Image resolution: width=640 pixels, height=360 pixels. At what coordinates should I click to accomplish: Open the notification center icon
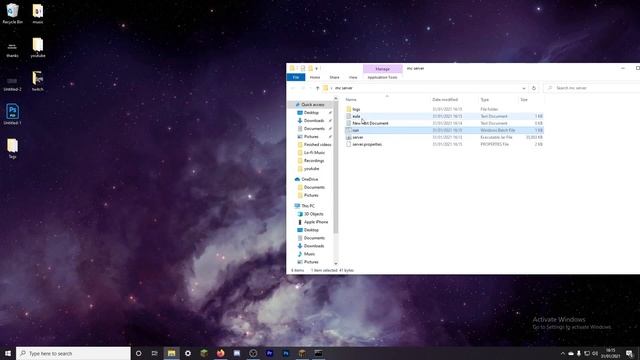(x=629, y=353)
